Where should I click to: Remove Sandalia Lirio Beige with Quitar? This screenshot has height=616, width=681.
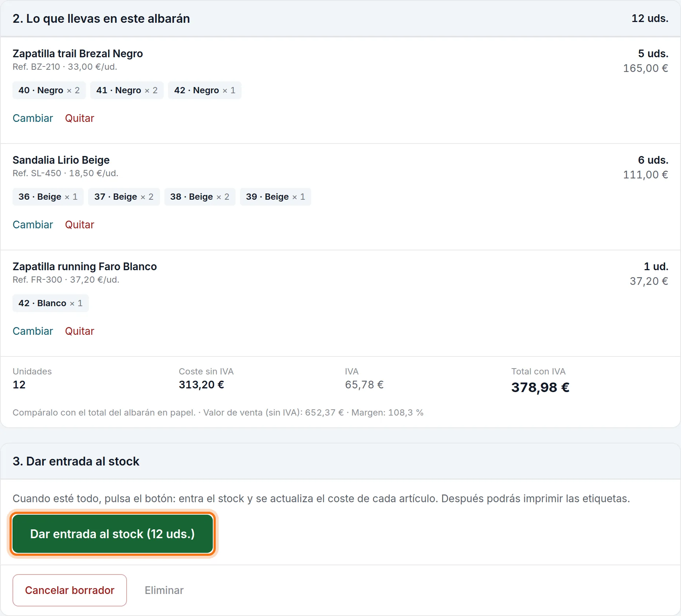[x=80, y=225]
